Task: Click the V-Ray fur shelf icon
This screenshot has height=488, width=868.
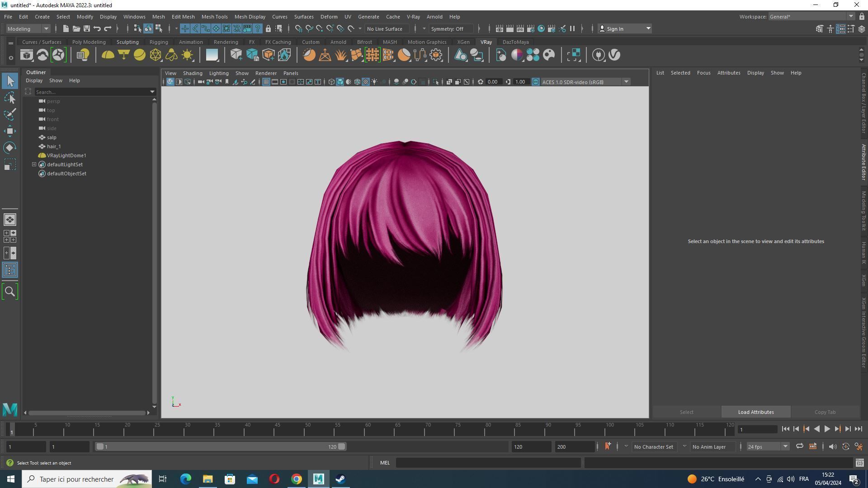Action: [340, 55]
